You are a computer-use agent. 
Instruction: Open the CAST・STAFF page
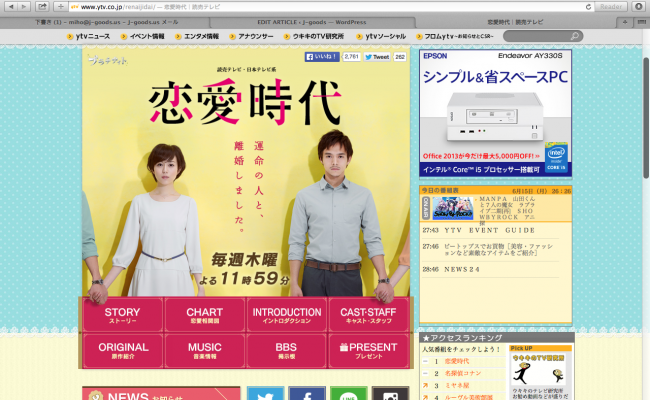(368, 315)
